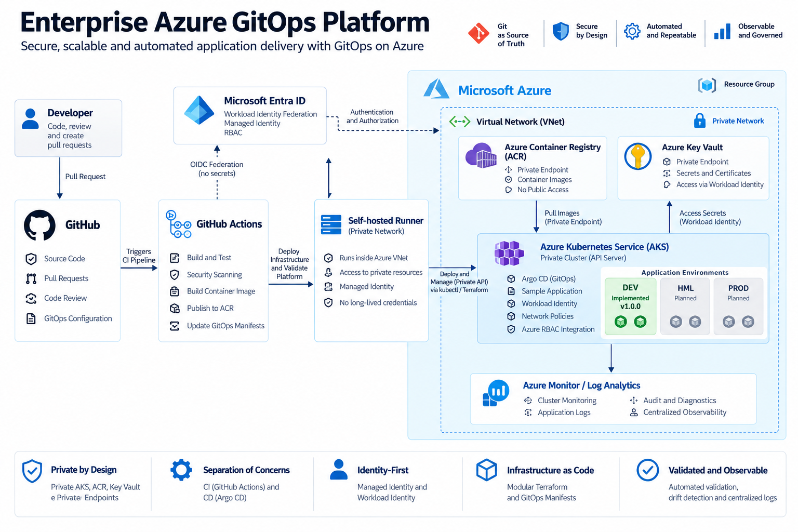798x532 pixels.
Task: Click Secrets and Certificates under Key Vault
Action: tap(707, 174)
